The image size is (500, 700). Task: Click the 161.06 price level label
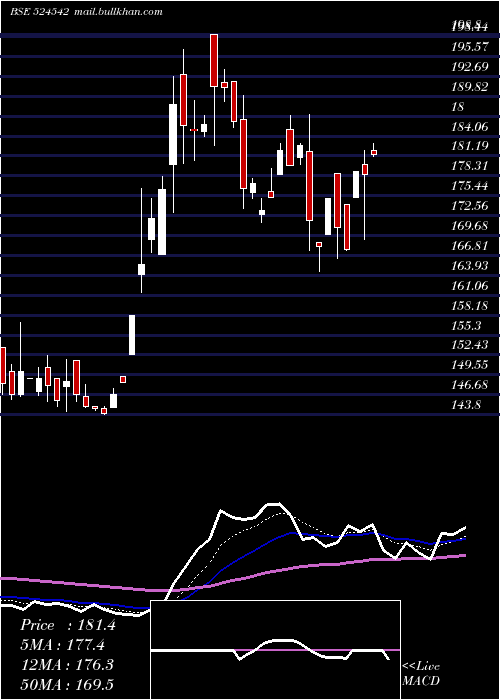pyautogui.click(x=470, y=285)
